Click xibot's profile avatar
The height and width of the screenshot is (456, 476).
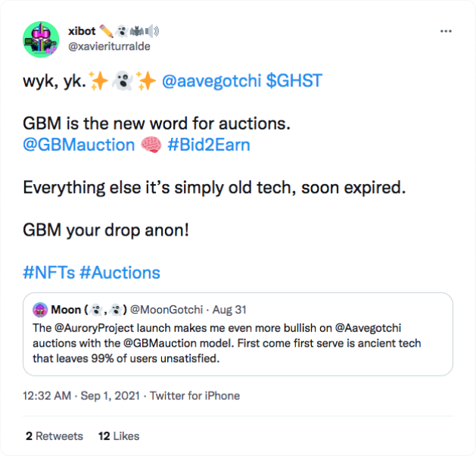tap(42, 39)
